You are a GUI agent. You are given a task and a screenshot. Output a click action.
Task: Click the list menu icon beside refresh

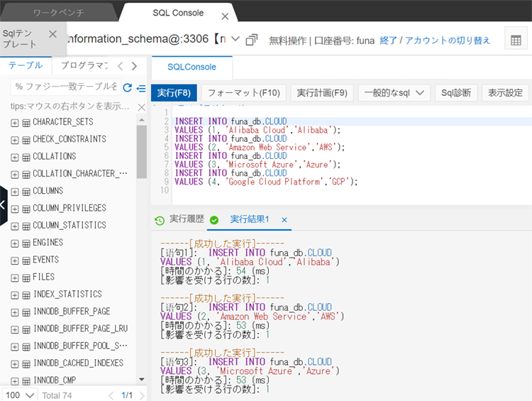[141, 87]
